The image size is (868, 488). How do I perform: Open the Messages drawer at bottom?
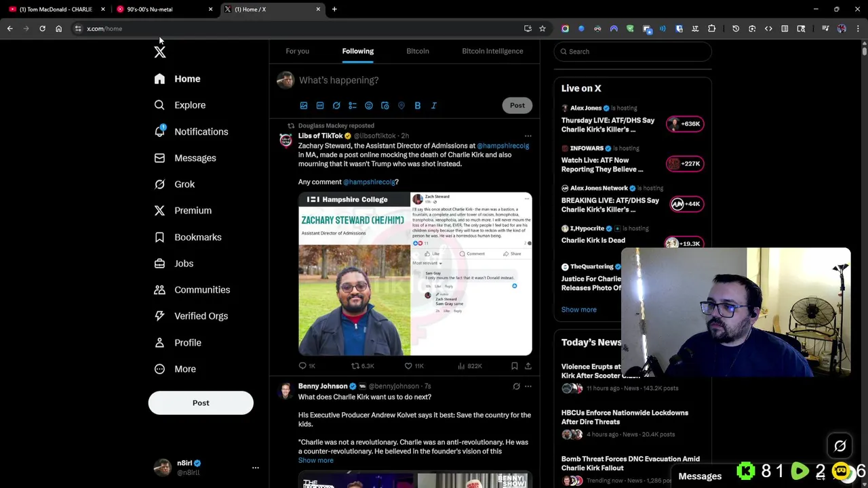[x=700, y=476]
